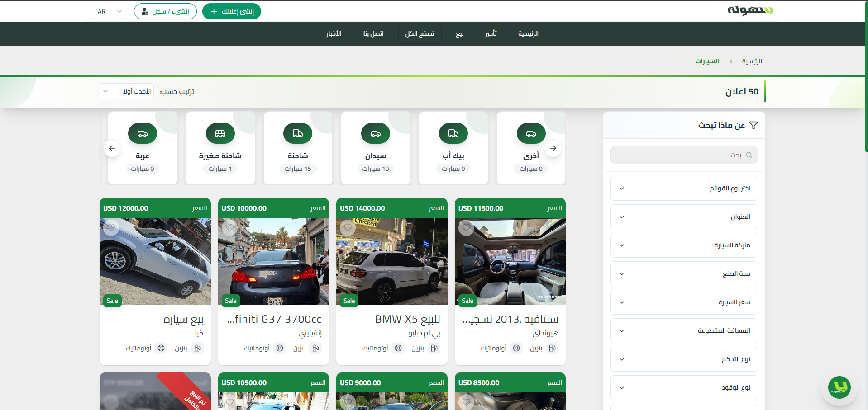Switch to the تصفح الكل menu tab
The width and height of the screenshot is (868, 410).
click(420, 33)
